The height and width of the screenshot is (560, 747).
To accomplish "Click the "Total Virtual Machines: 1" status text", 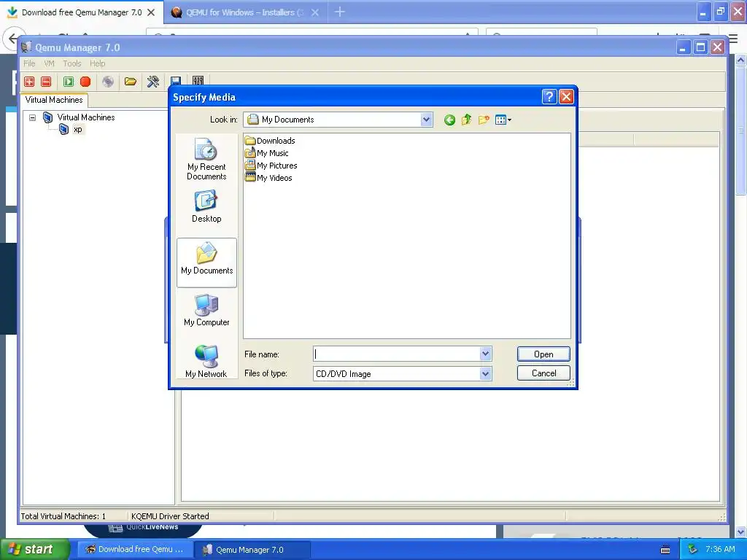I will click(x=63, y=516).
